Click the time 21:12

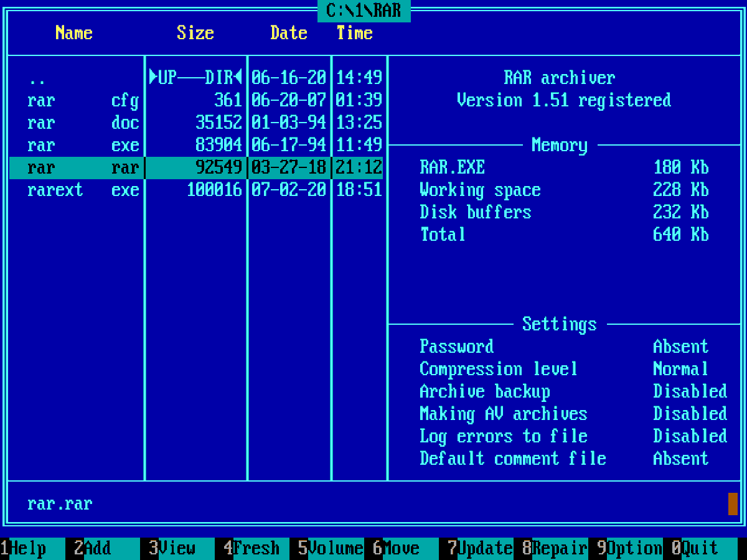pos(359,168)
